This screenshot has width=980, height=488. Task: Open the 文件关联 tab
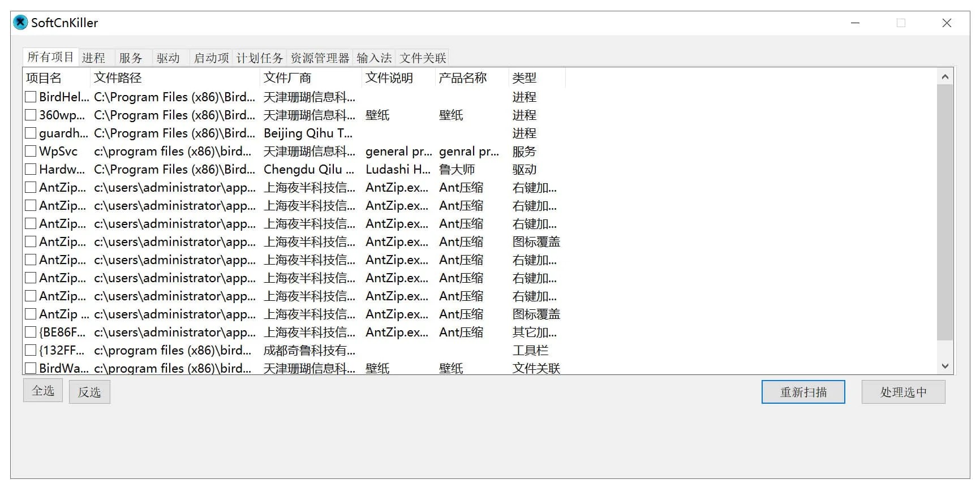[423, 58]
